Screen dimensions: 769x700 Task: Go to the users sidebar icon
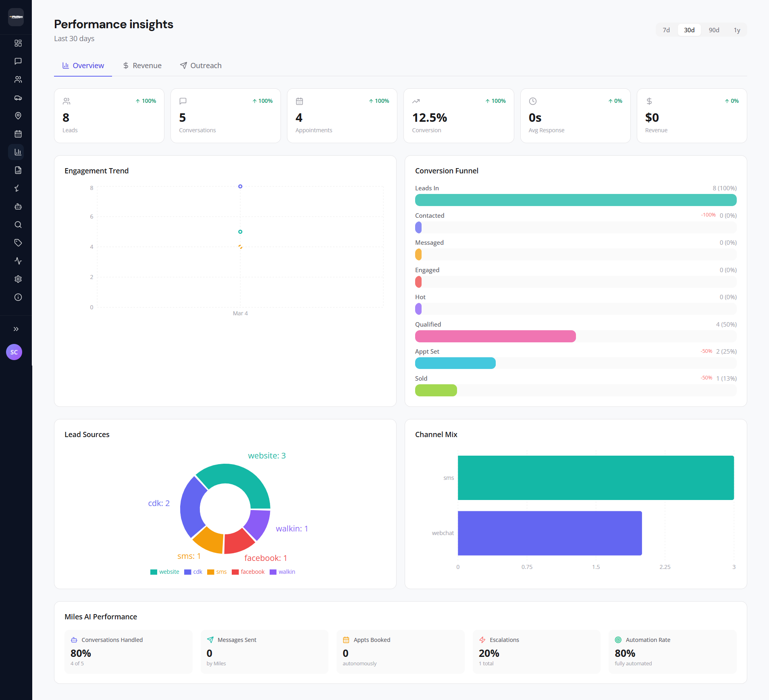pos(18,79)
